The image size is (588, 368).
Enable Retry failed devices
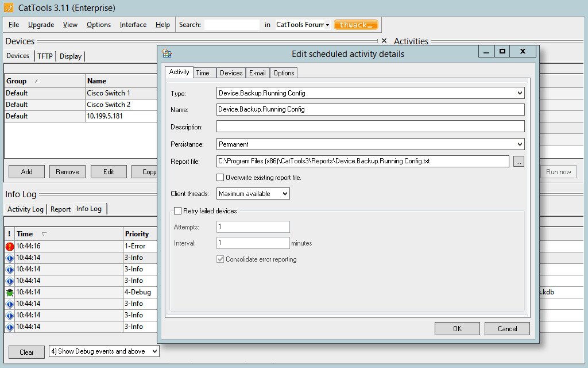pyautogui.click(x=178, y=210)
